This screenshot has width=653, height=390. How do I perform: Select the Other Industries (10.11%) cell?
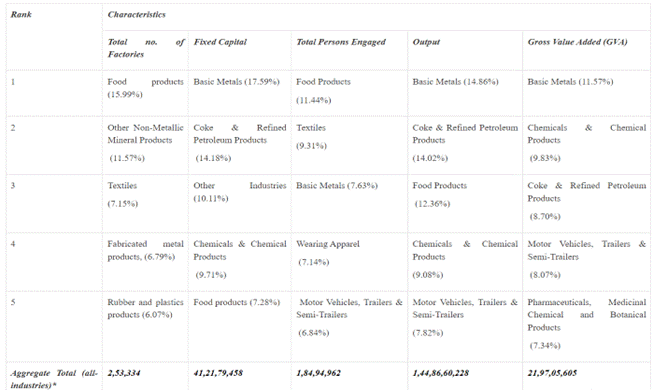pyautogui.click(x=239, y=192)
